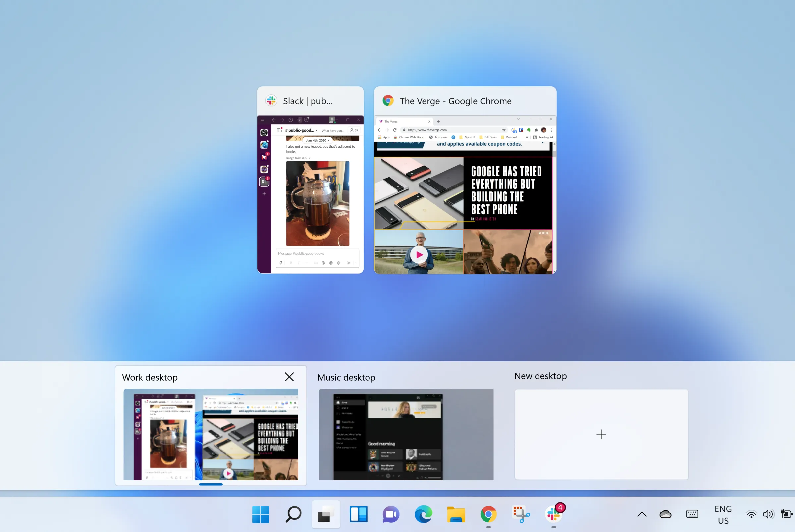
Task: Close the Work desktop
Action: click(289, 377)
